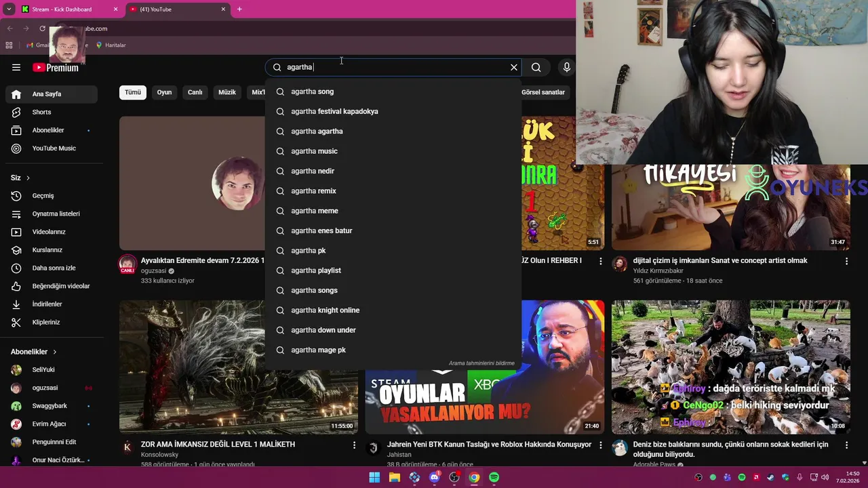Select suggestion 'agartha nedir'

393,171
